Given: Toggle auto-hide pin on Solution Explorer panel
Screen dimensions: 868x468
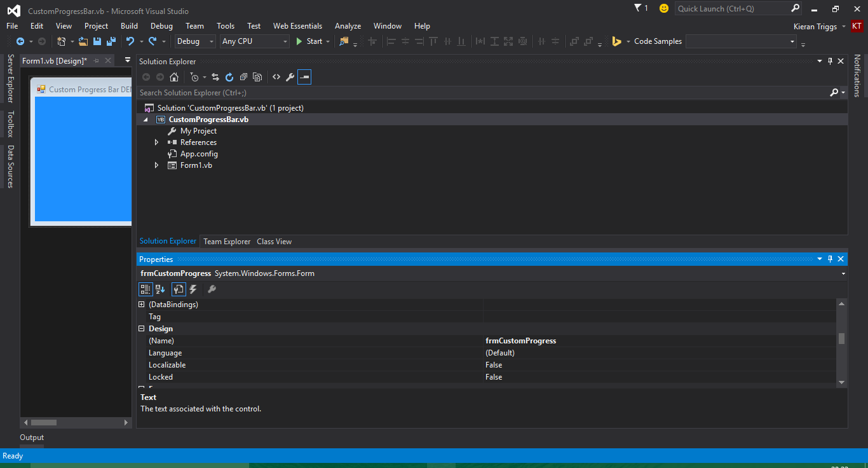Looking at the screenshot, I should (830, 61).
